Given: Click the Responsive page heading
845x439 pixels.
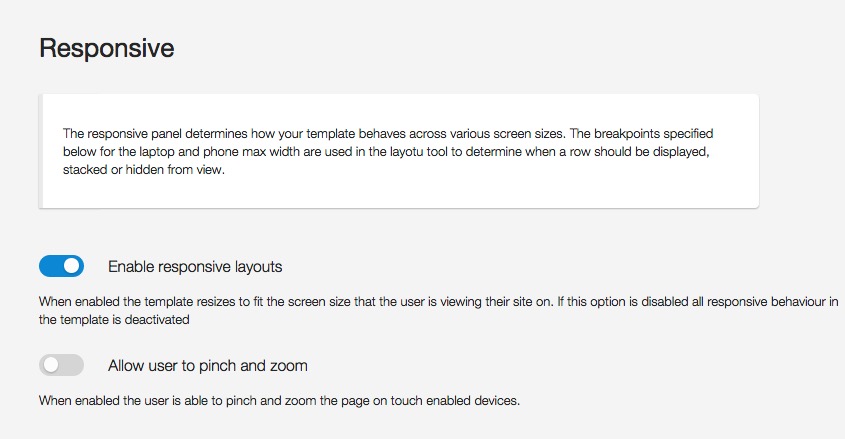Looking at the screenshot, I should pos(106,48).
